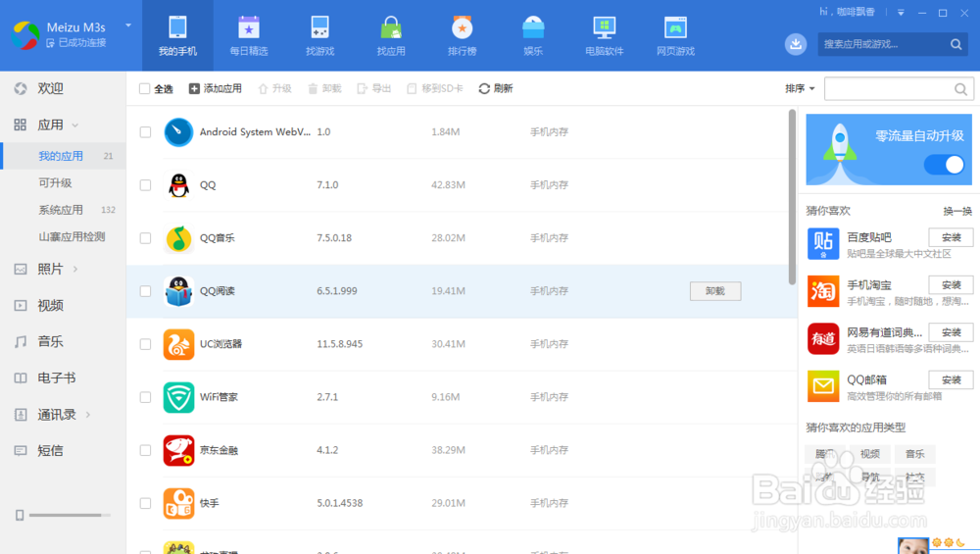The image size is (980, 554).
Task: Open the download manager icon
Action: 796,44
